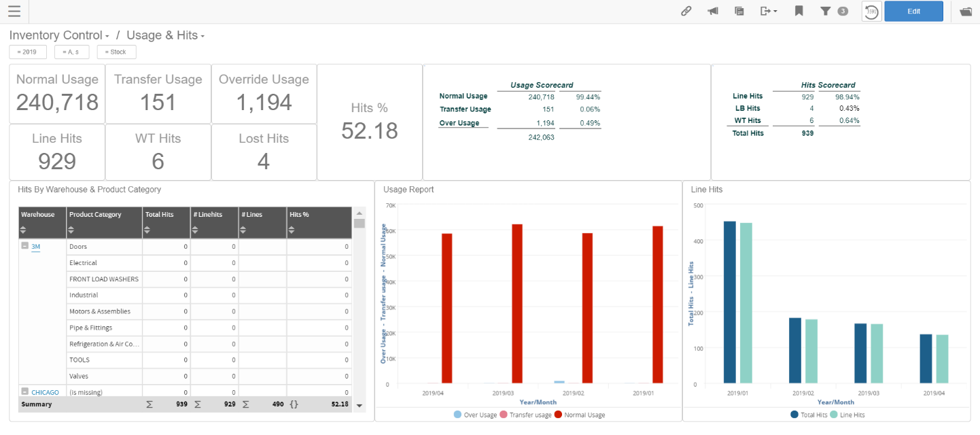Collapse the 3M warehouse group

[x=26, y=246]
